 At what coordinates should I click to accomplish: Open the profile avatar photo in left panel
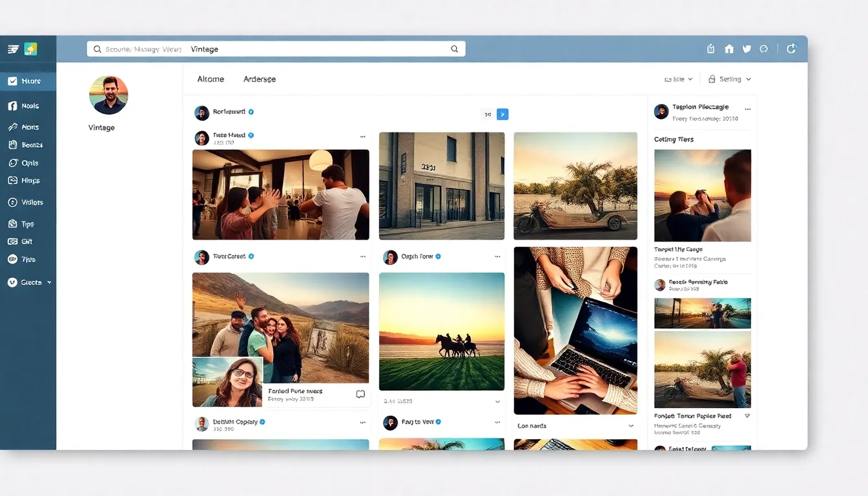pos(108,95)
